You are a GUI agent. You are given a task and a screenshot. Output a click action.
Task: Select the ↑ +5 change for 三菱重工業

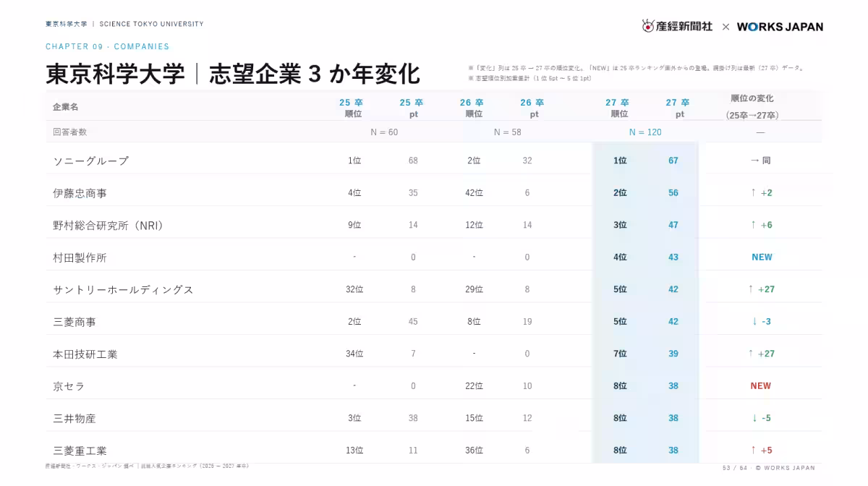(x=761, y=451)
